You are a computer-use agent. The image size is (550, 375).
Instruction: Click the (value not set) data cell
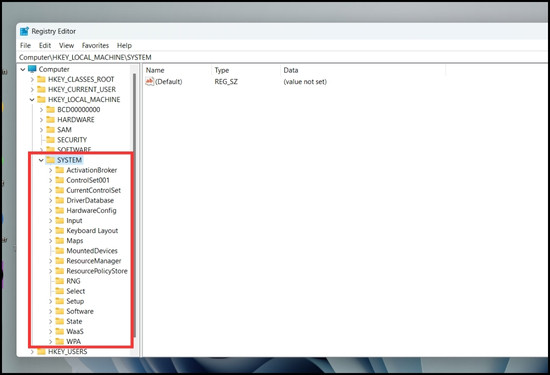click(305, 82)
